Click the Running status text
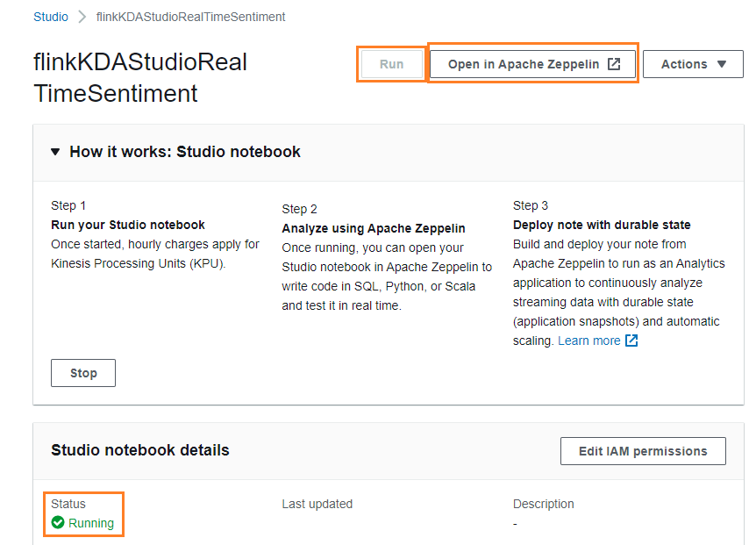756x545 pixels. pos(91,523)
